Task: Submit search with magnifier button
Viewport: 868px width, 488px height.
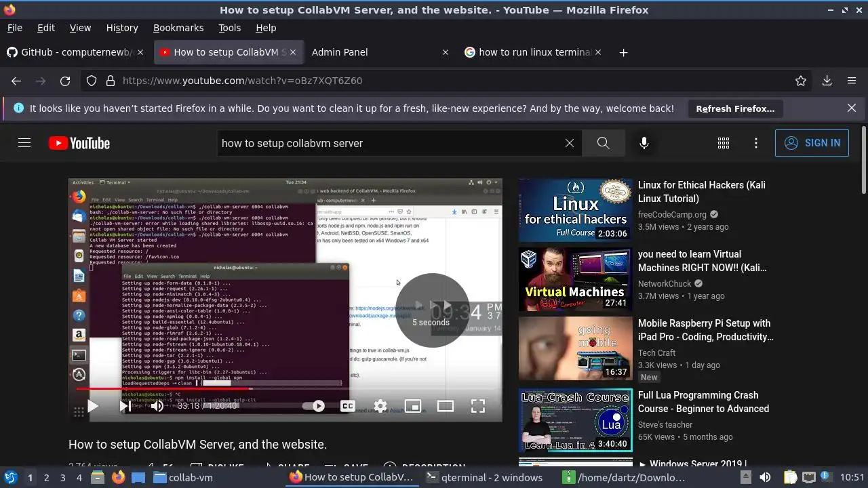Action: click(603, 143)
